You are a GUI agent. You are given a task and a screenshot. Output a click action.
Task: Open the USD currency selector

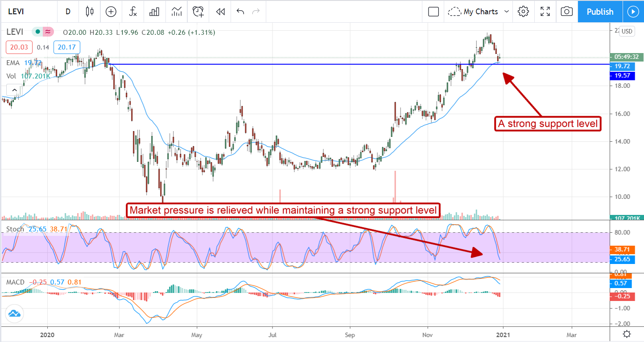pos(627,31)
